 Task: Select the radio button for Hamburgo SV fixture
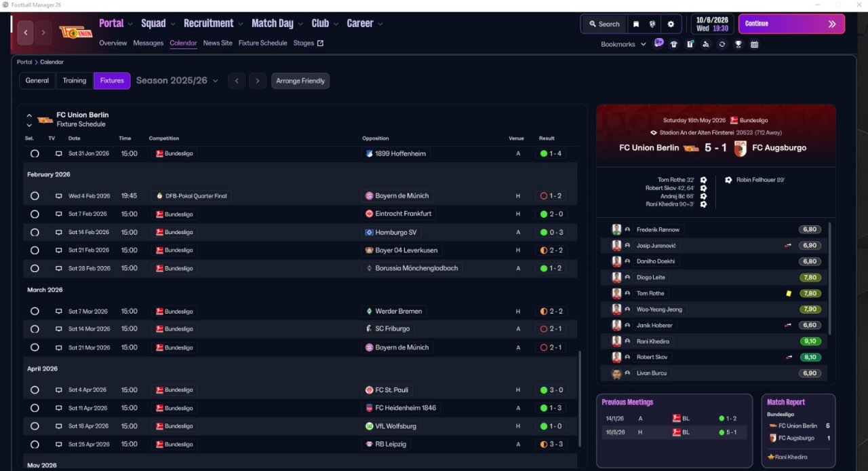click(35, 232)
